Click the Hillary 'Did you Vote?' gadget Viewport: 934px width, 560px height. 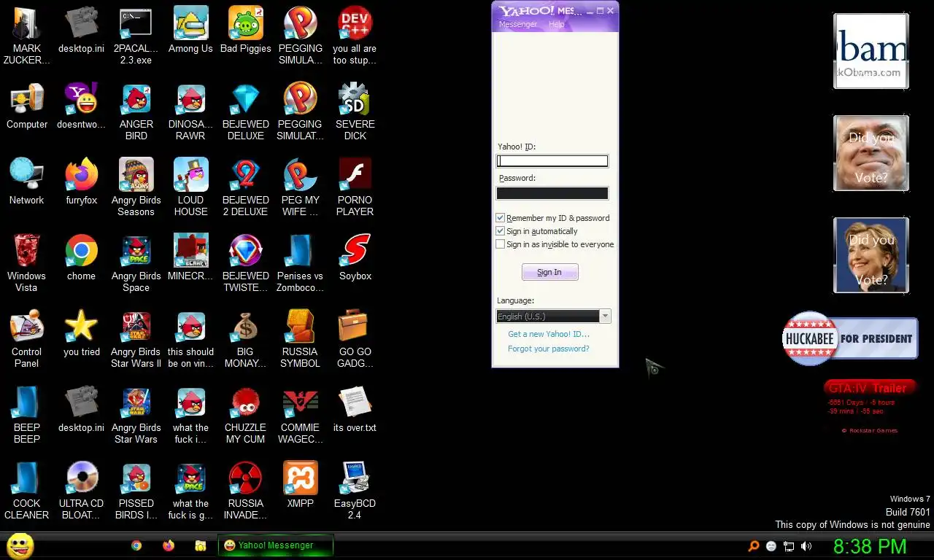coord(871,255)
